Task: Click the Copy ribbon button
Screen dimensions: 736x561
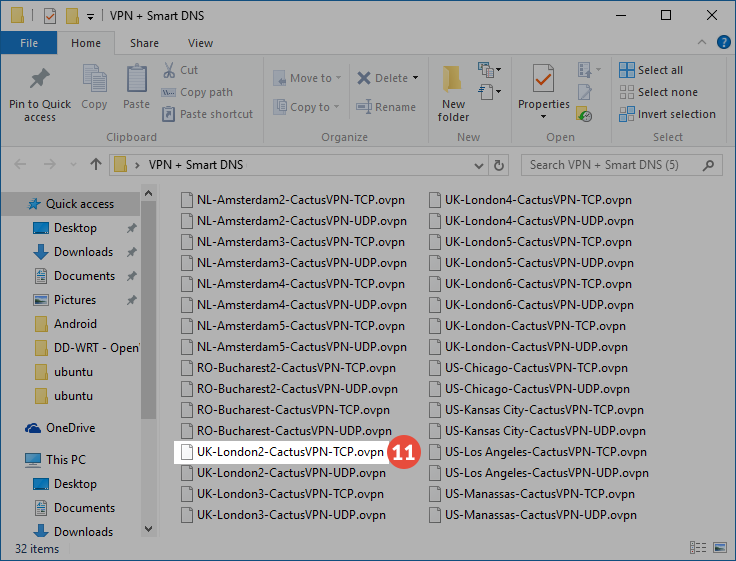Action: [94, 87]
